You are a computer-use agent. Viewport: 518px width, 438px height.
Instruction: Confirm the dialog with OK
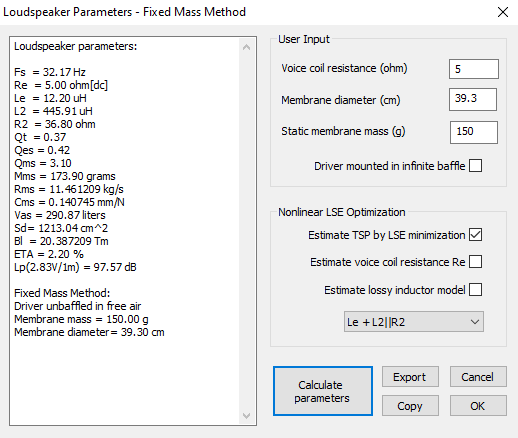478,406
